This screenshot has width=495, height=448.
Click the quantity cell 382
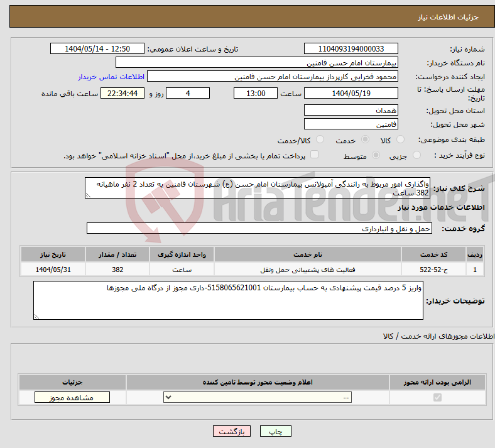[117, 270]
